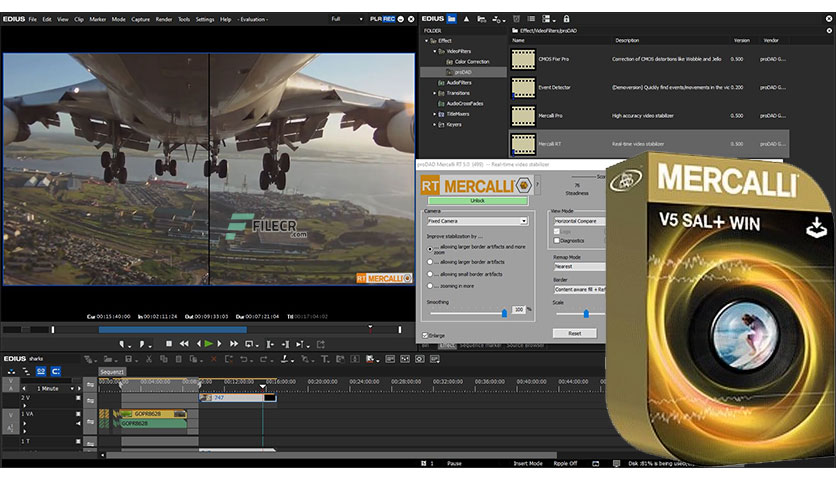Collapse the Effect folder tree node
This screenshot has height=484, width=836.
427,41
